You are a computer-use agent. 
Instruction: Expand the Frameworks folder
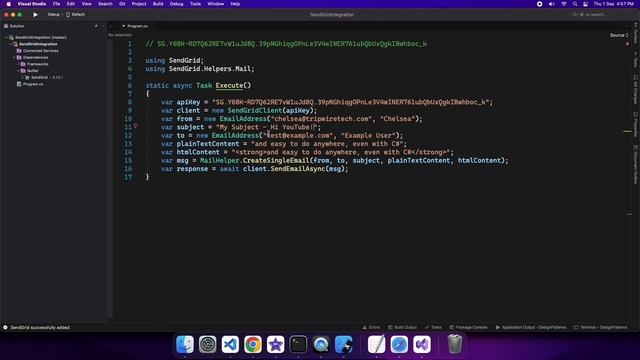pyautogui.click(x=19, y=64)
